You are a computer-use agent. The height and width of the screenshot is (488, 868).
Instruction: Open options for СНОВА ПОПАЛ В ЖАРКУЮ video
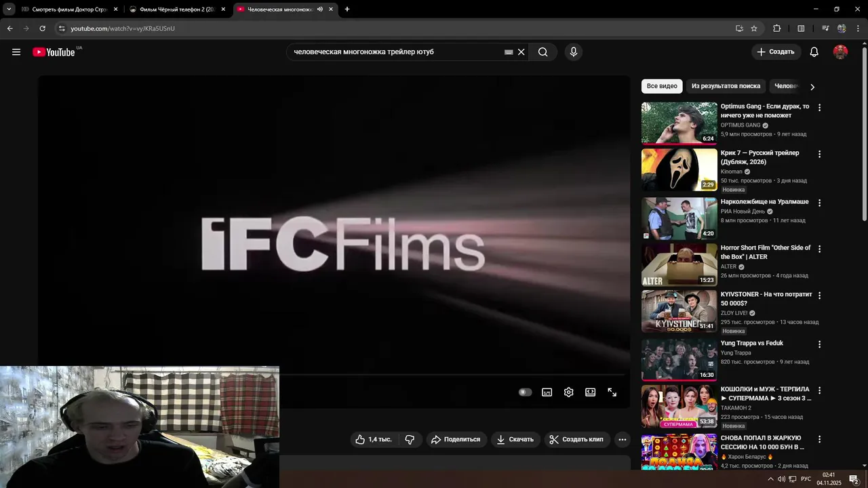tap(819, 439)
